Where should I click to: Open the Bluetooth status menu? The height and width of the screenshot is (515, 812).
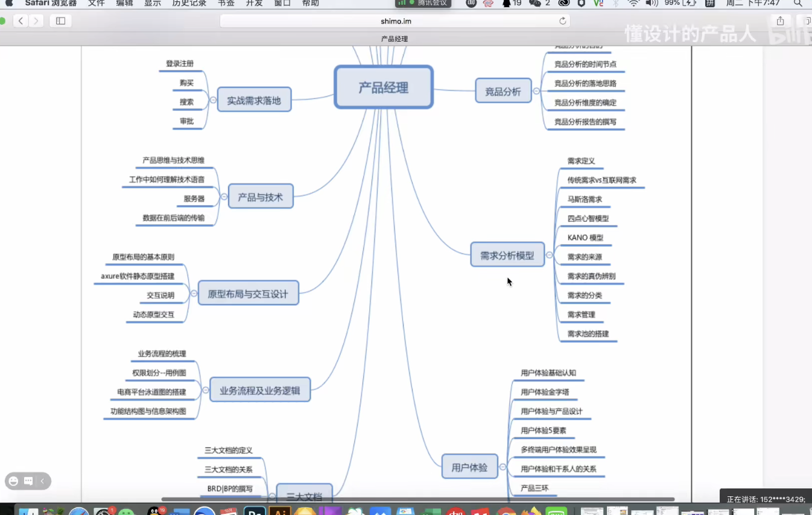tap(616, 3)
